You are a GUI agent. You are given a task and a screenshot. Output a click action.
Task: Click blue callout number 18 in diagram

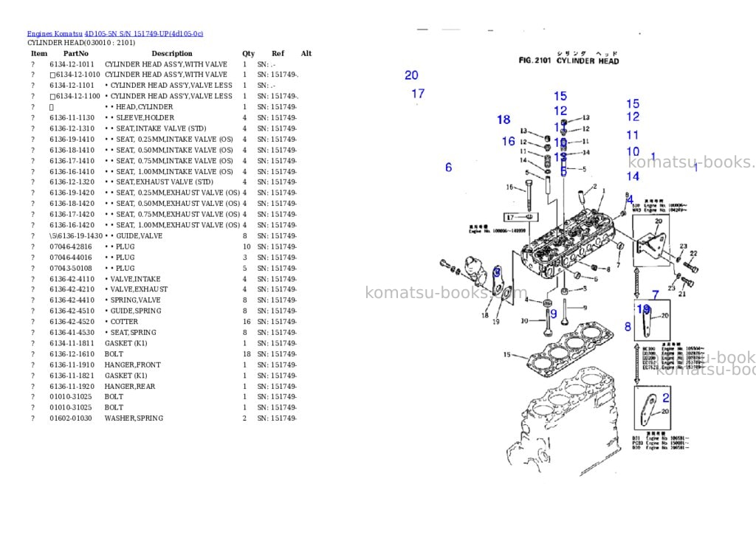[x=504, y=120]
